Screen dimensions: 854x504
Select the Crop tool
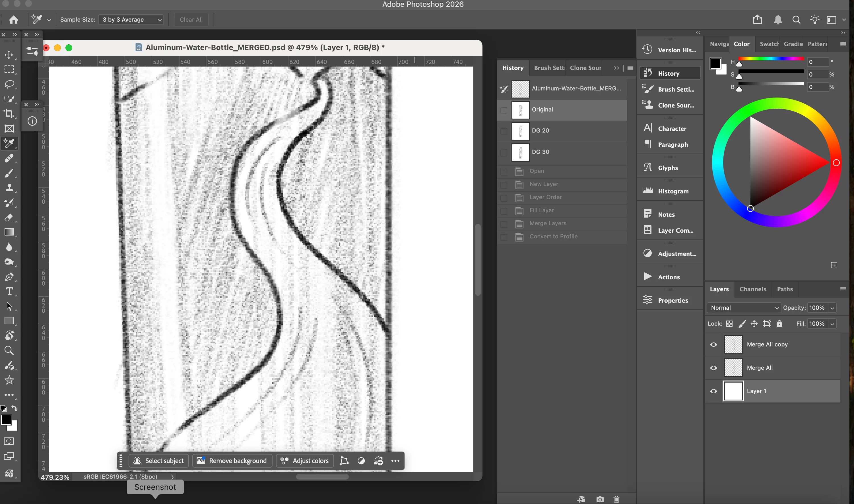[9, 113]
